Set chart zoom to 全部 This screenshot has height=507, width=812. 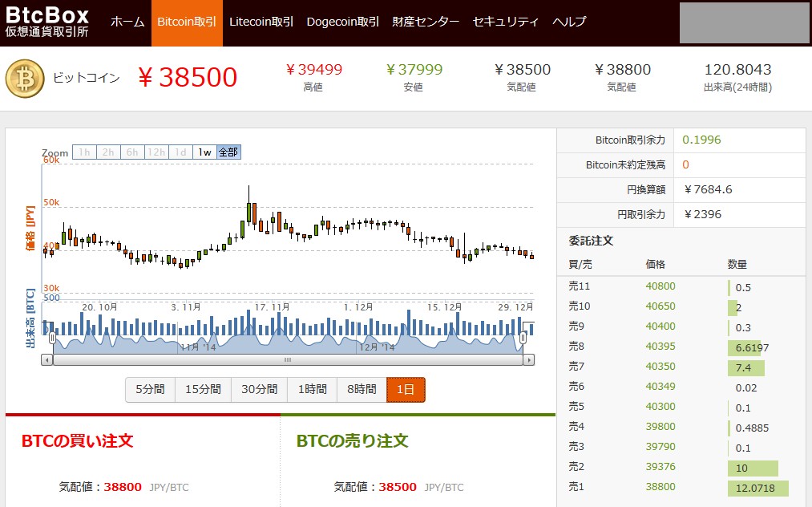click(228, 152)
